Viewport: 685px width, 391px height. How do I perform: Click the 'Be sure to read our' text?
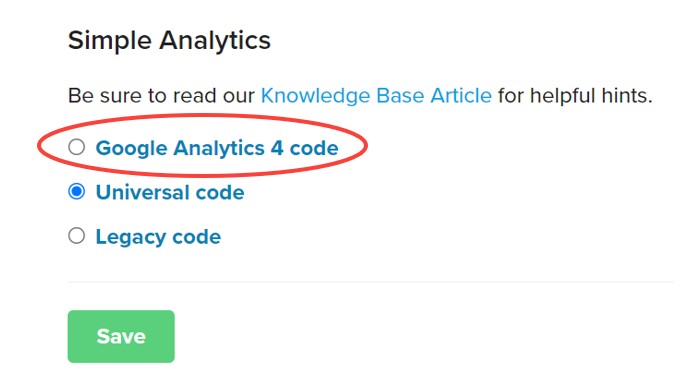coord(161,96)
